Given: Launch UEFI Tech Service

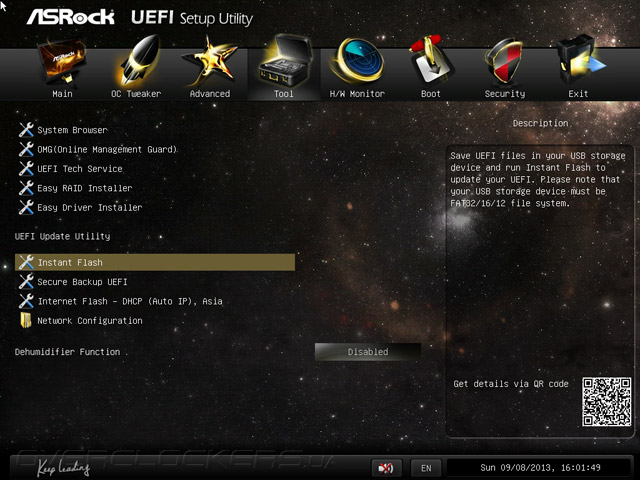Looking at the screenshot, I should point(80,169).
